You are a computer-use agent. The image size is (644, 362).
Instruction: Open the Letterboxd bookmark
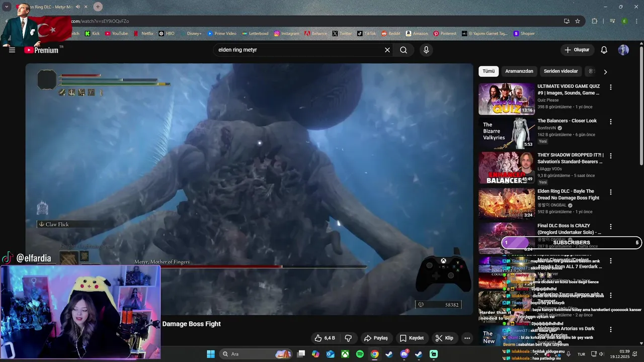click(255, 34)
